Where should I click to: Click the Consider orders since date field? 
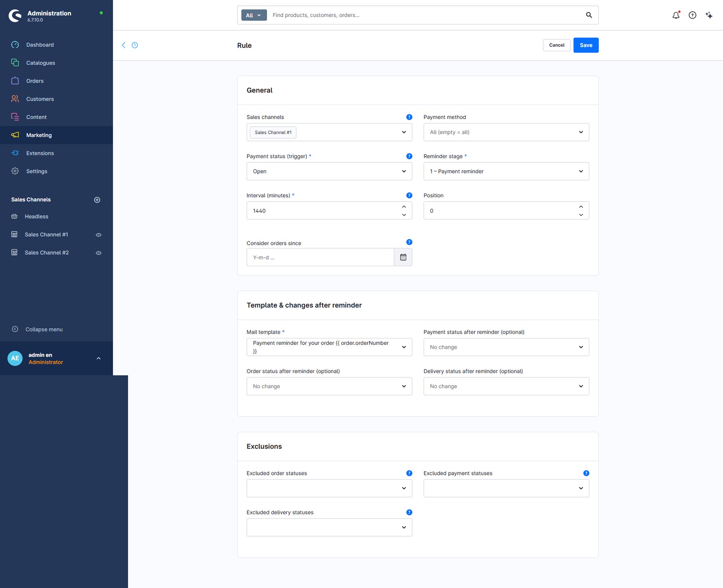click(x=320, y=257)
